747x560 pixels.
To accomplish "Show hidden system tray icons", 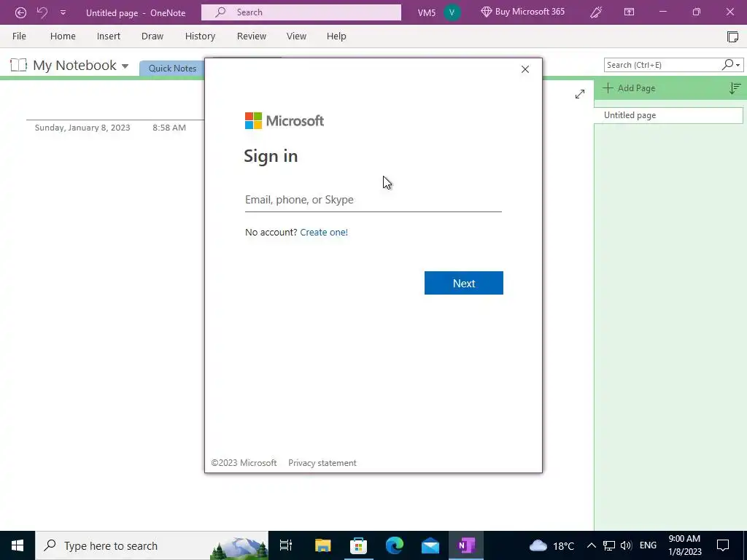I will click(591, 545).
